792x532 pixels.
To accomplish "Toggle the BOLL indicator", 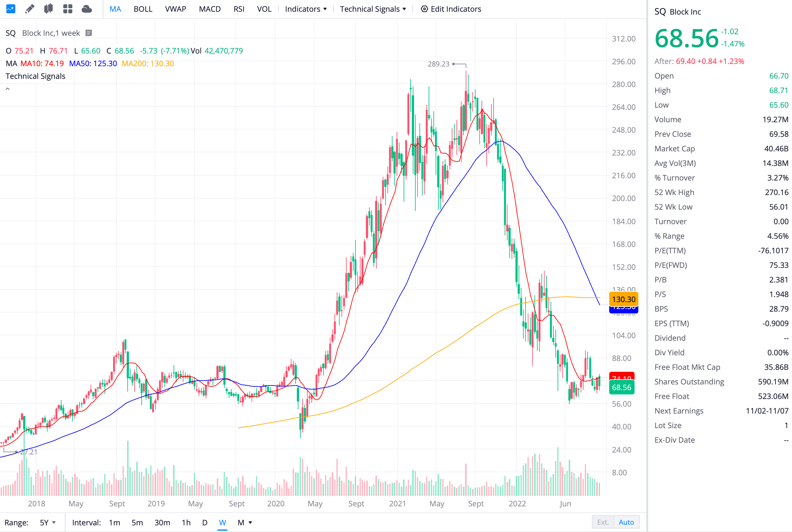I will pyautogui.click(x=143, y=9).
